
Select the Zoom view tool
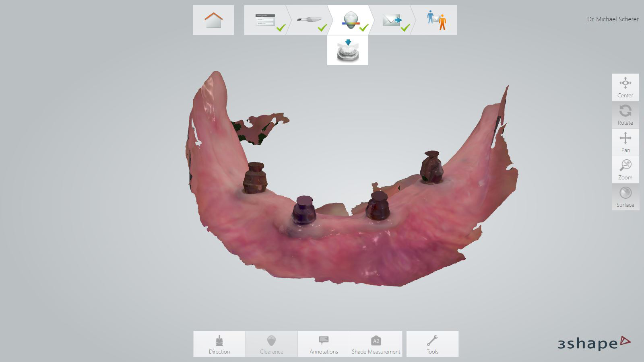pyautogui.click(x=625, y=169)
